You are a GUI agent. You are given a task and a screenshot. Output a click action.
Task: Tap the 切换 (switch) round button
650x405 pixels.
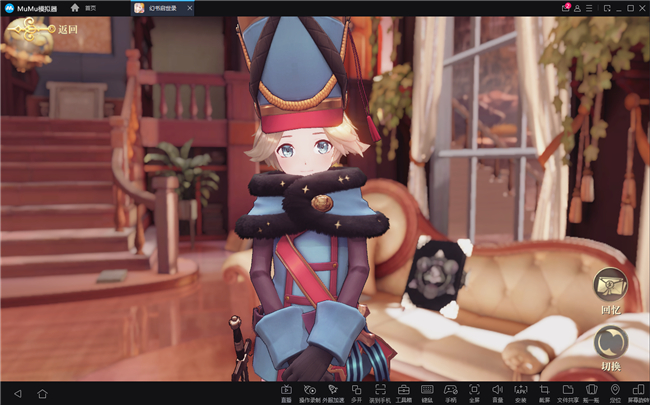click(611, 342)
